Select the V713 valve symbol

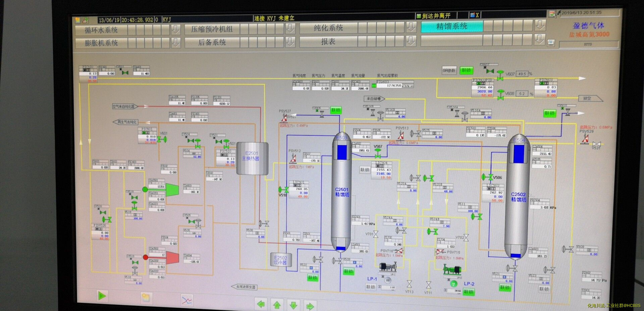pyautogui.click(x=409, y=284)
